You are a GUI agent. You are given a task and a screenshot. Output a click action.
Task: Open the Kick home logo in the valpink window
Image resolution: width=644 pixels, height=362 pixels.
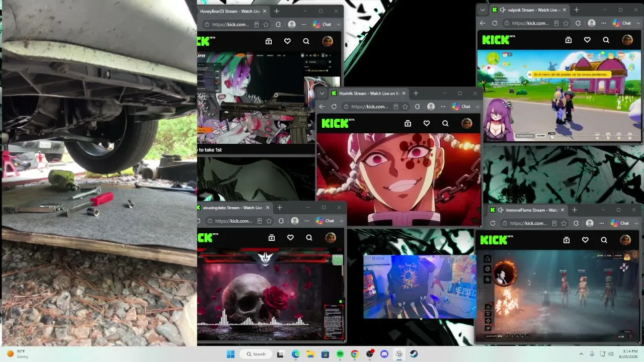tap(499, 40)
